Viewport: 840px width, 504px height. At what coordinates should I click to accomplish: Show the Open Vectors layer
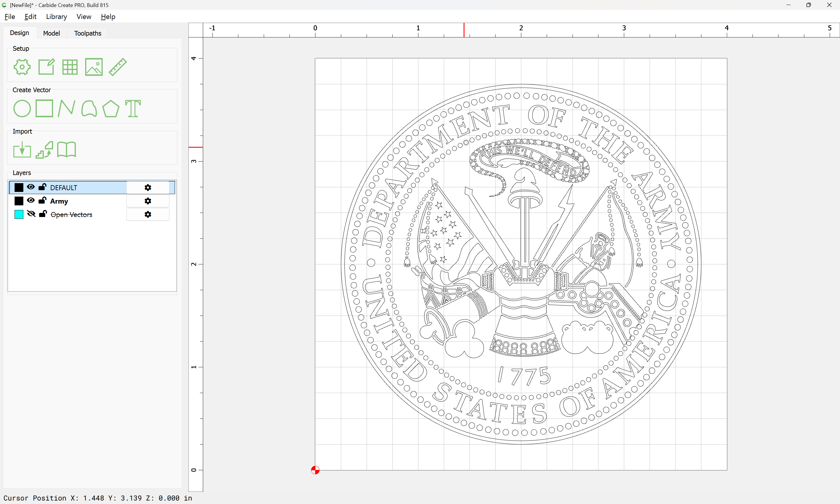click(31, 213)
